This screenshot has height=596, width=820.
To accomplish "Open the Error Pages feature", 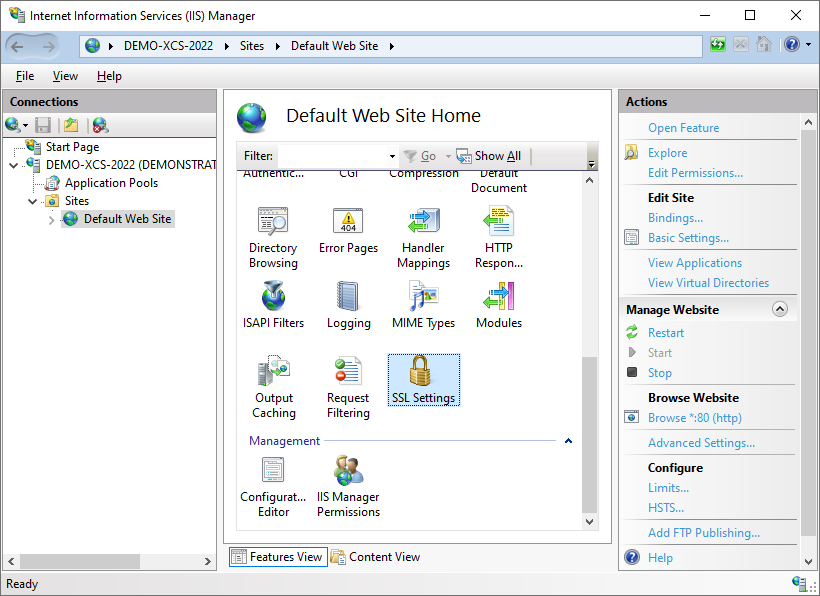I will coord(348,230).
